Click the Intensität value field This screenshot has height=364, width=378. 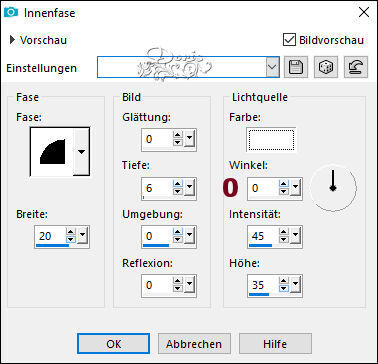tap(263, 236)
